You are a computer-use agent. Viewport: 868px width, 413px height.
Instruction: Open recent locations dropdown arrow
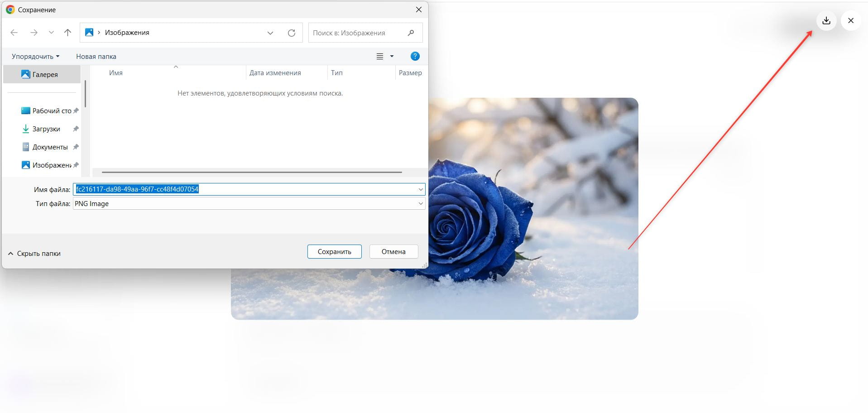click(x=51, y=33)
